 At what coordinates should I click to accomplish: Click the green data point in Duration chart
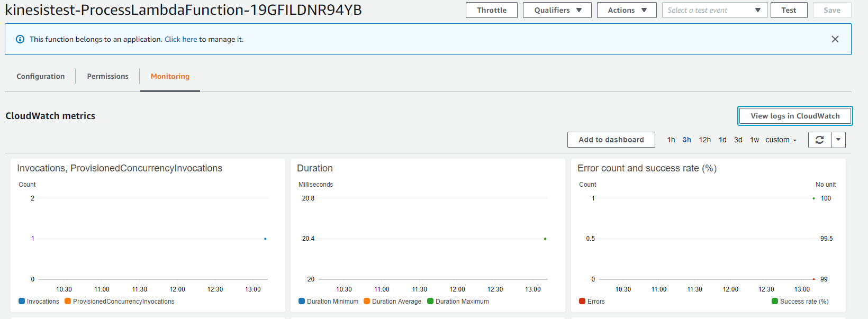coord(545,239)
